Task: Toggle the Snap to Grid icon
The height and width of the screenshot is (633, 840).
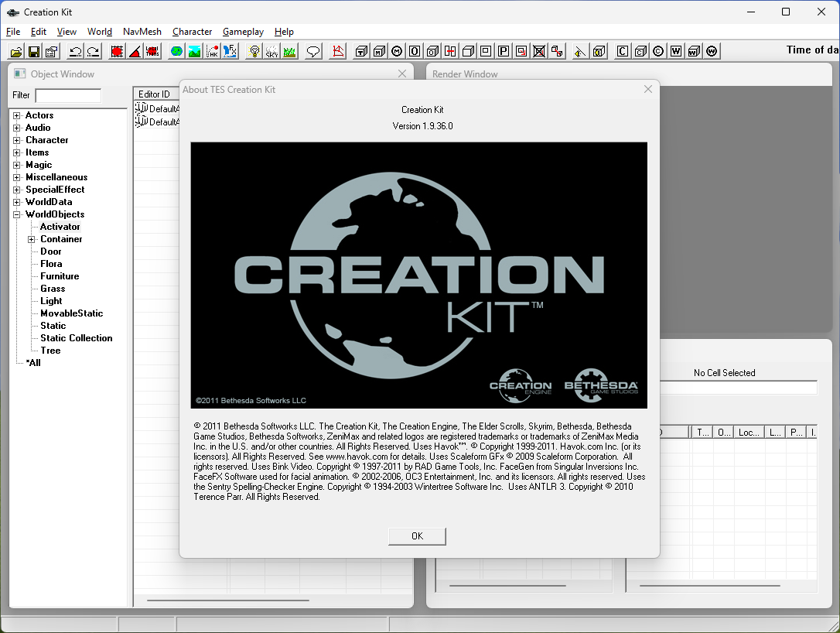Action: [117, 51]
